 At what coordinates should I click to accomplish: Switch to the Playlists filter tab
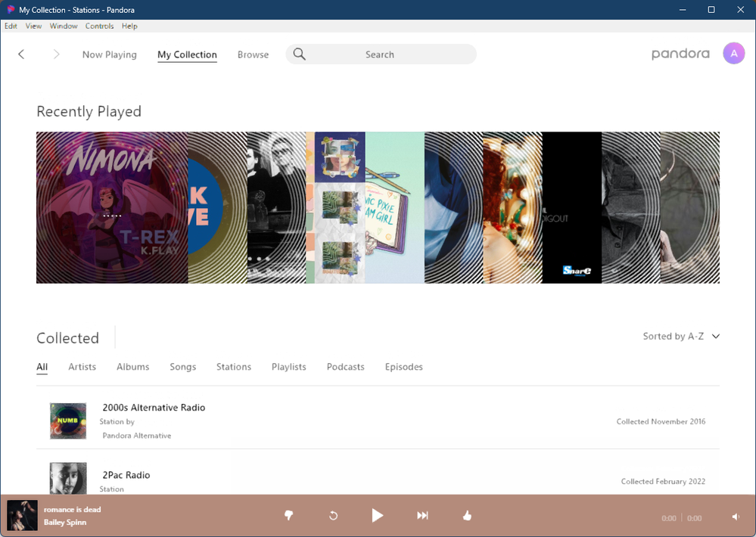[288, 367]
